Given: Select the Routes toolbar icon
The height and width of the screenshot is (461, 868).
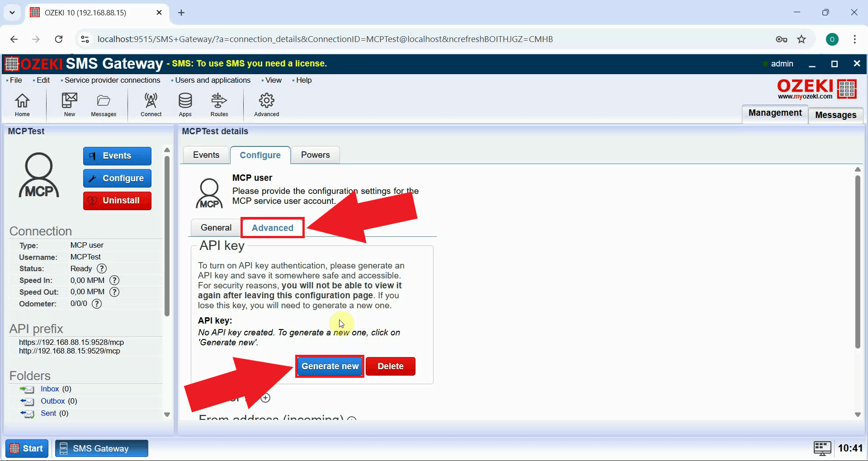Looking at the screenshot, I should click(219, 105).
